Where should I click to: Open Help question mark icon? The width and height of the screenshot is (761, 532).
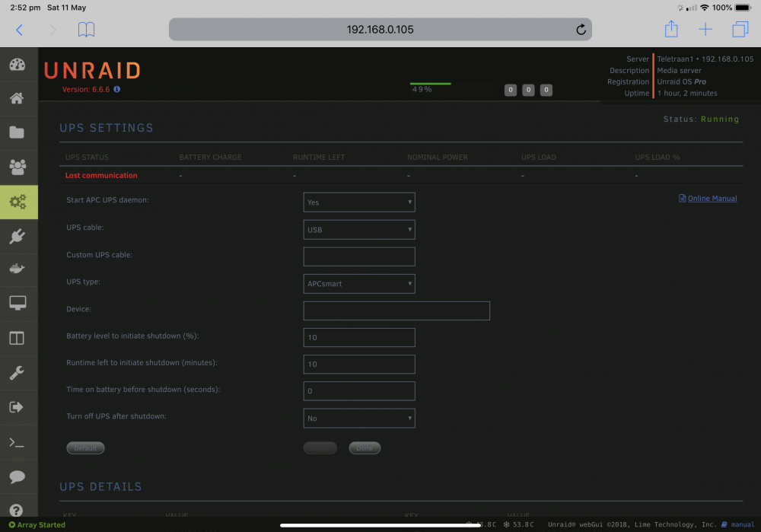pos(16,510)
